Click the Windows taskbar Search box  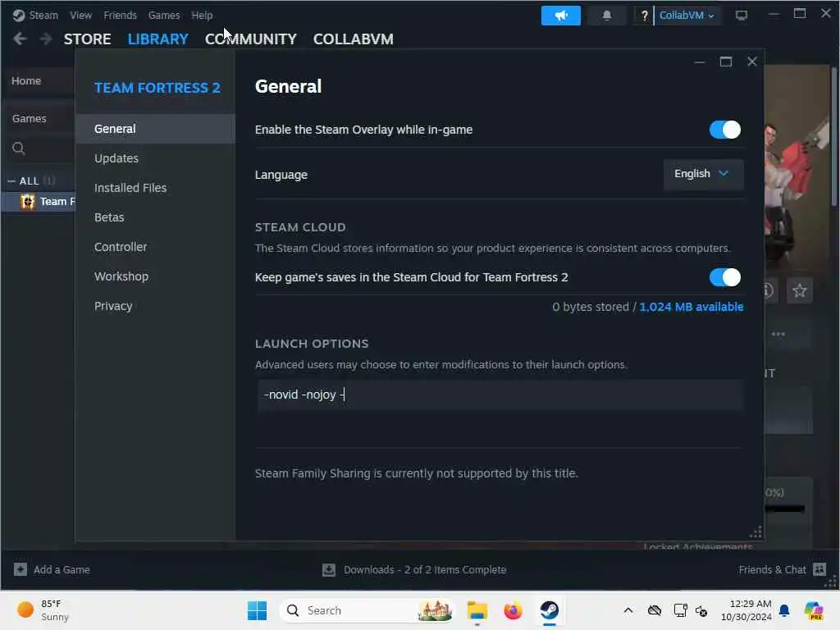coord(367,610)
